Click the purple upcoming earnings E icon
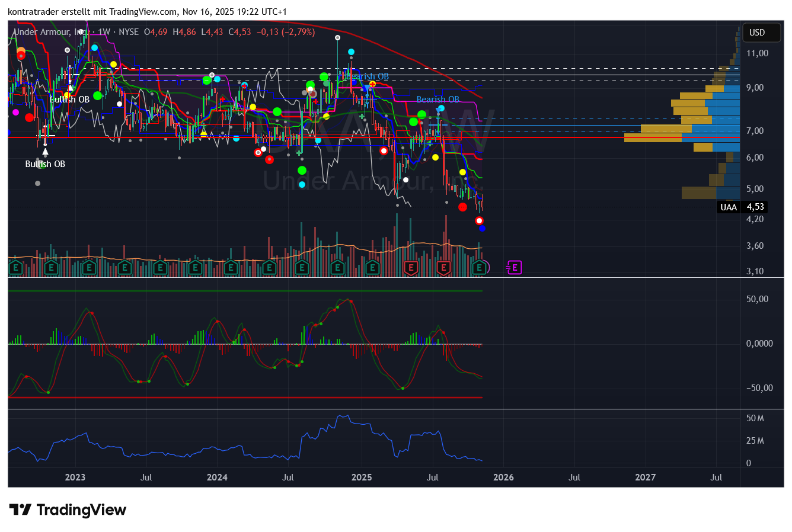This screenshot has height=532, width=792. coord(515,268)
